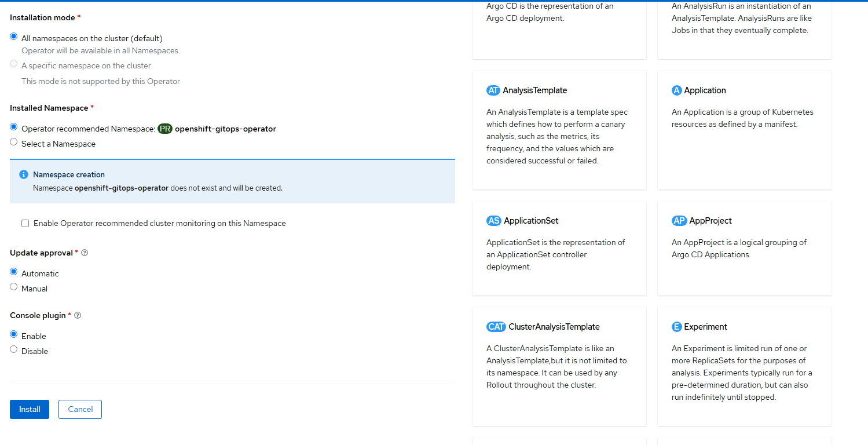Open the help icon beside Update approval

85,253
